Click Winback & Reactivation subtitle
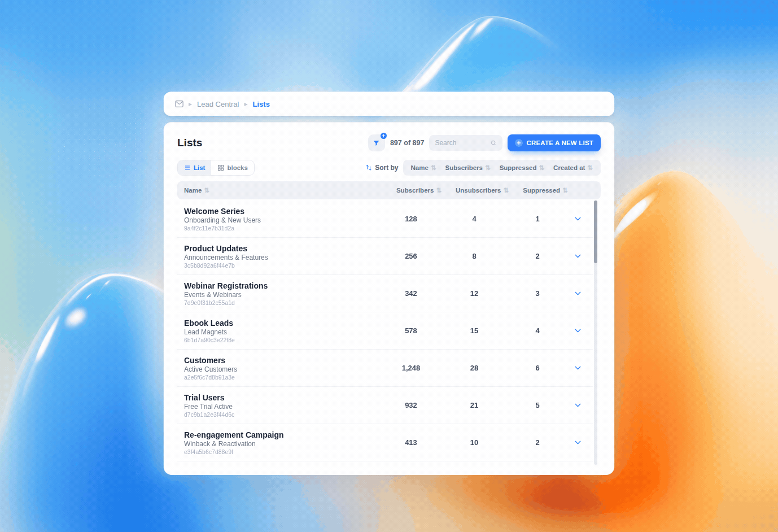This screenshot has height=532, width=778. [220, 444]
